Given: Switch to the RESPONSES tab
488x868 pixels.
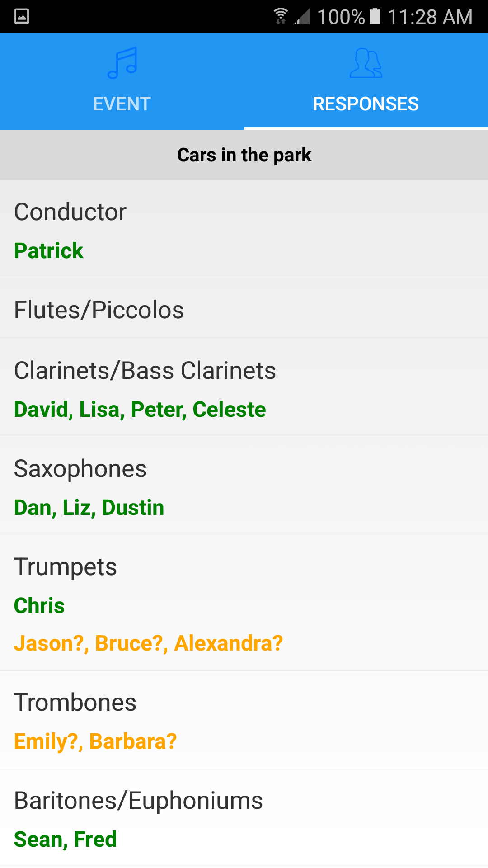Looking at the screenshot, I should click(x=366, y=104).
